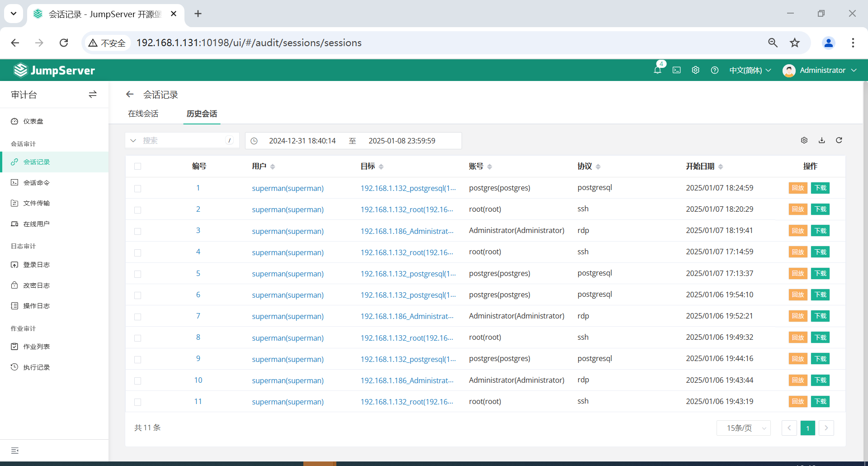Open target 192.168.1.186_Administrat... in row 3
The height and width of the screenshot is (466, 868).
pos(407,231)
